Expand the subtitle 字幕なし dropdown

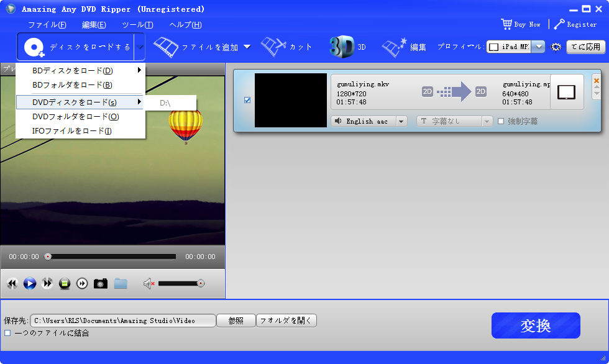tap(487, 122)
